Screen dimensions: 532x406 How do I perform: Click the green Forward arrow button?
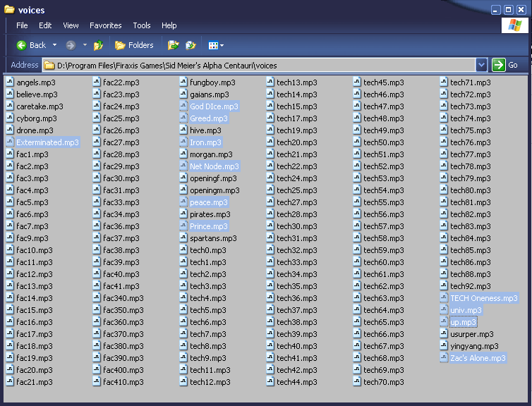(x=71, y=45)
